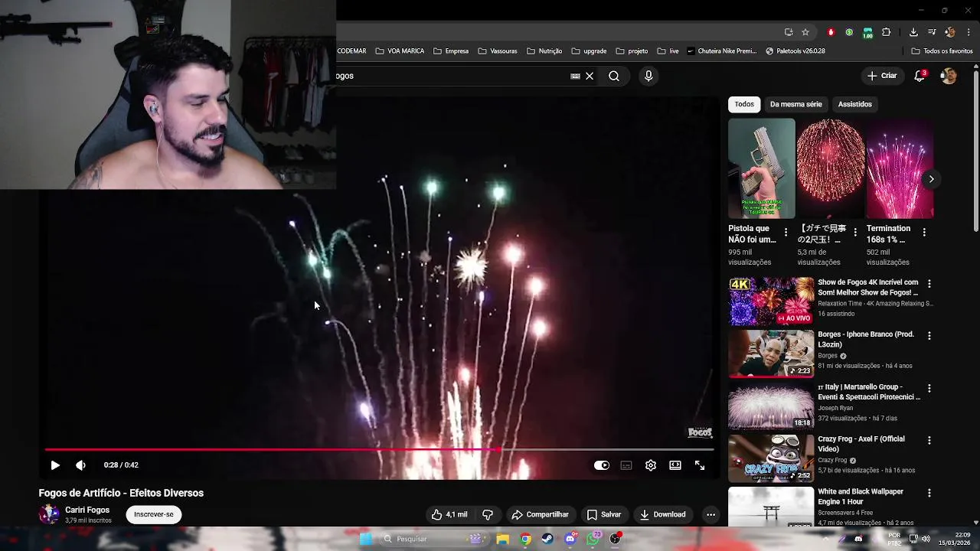Open the Windows Start button

[x=366, y=539]
